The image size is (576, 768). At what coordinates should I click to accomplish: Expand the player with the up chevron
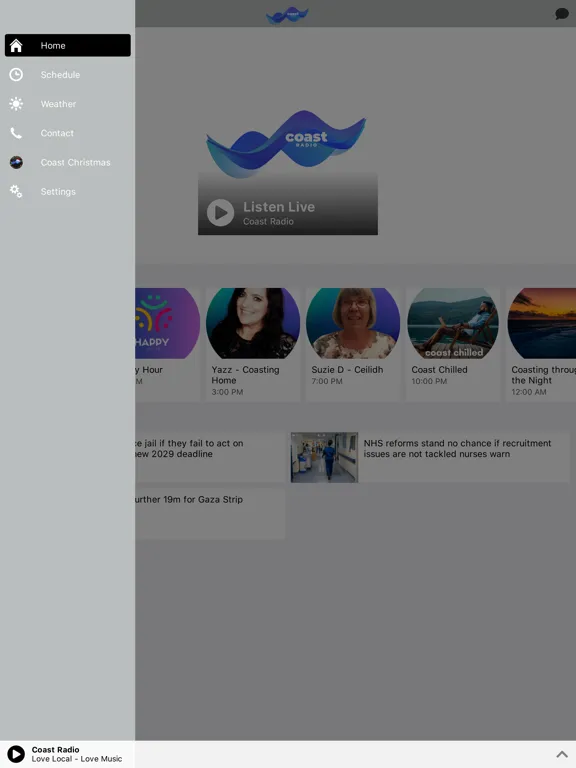point(562,754)
